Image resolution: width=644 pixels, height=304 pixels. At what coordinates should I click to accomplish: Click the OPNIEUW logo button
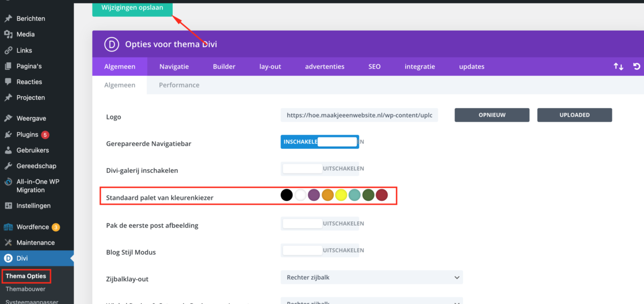pyautogui.click(x=492, y=115)
